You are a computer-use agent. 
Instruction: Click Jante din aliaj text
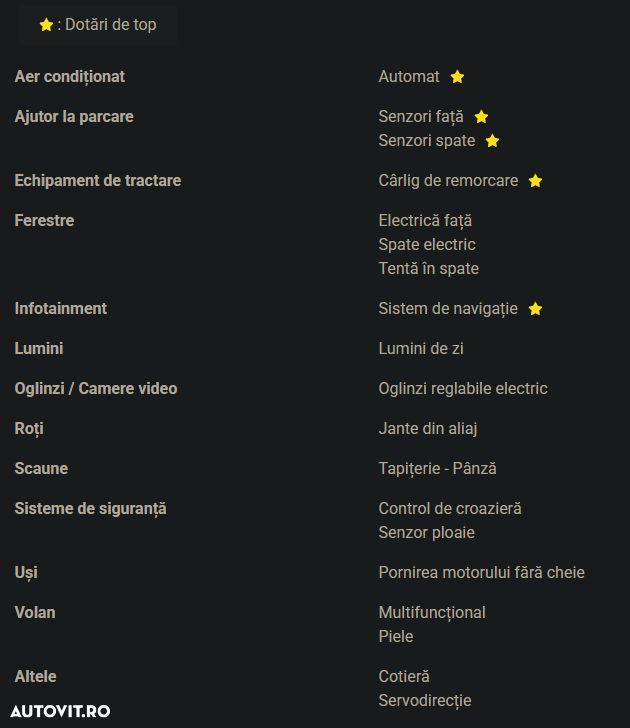tap(428, 429)
